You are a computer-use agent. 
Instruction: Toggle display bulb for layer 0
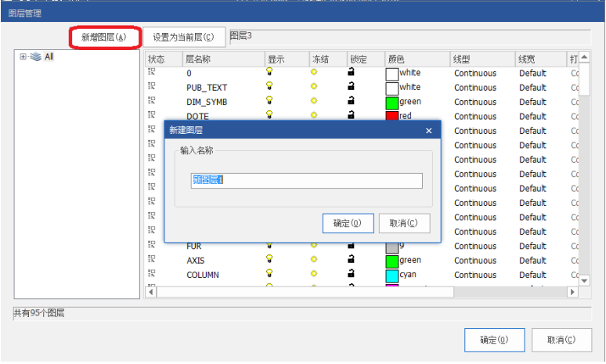click(269, 72)
